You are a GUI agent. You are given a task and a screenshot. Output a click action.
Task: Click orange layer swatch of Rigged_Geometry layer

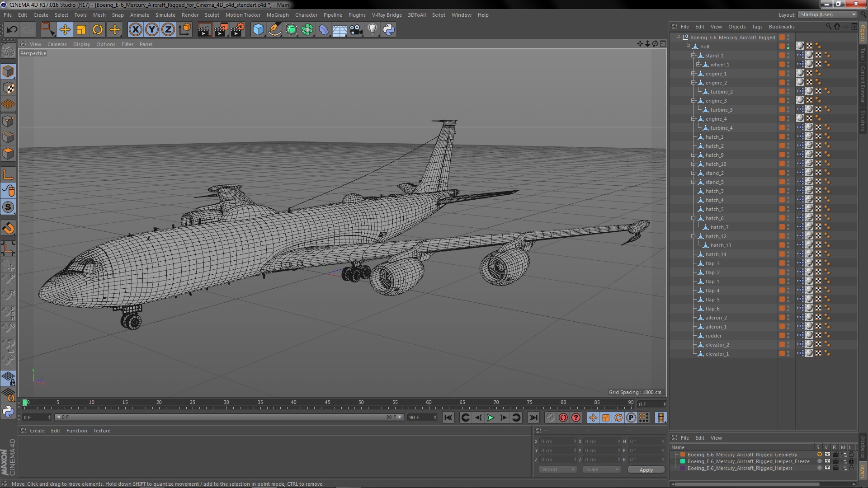(683, 455)
